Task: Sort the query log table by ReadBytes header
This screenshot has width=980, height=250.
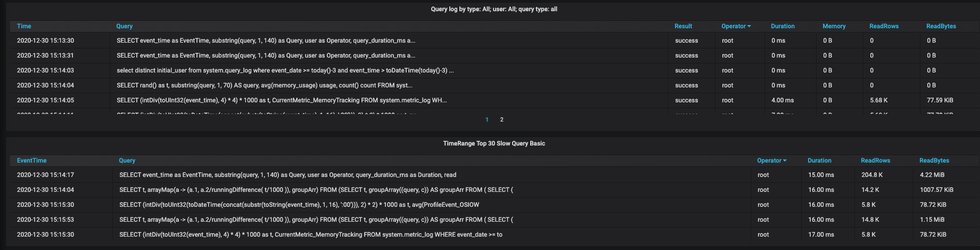Action: pyautogui.click(x=941, y=26)
